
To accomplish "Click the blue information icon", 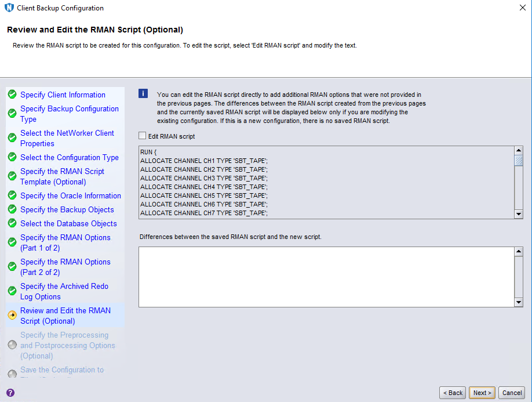I will (143, 95).
